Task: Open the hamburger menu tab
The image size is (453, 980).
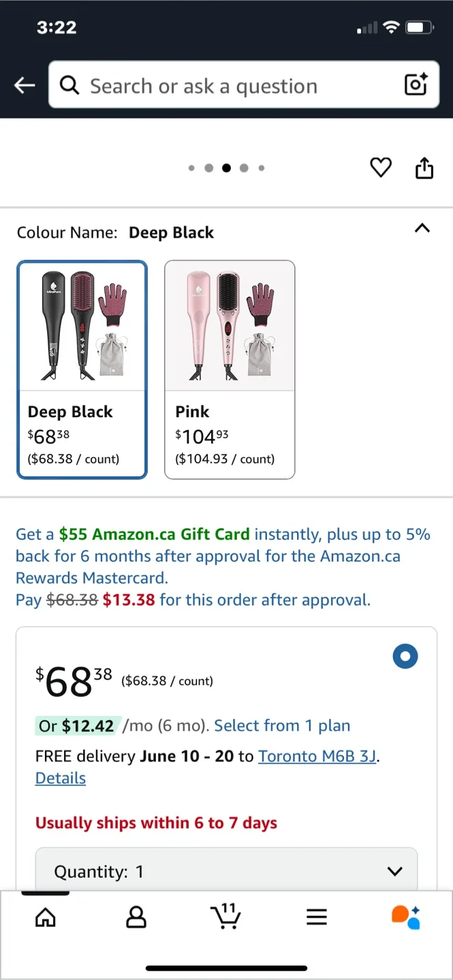Action: pyautogui.click(x=317, y=917)
